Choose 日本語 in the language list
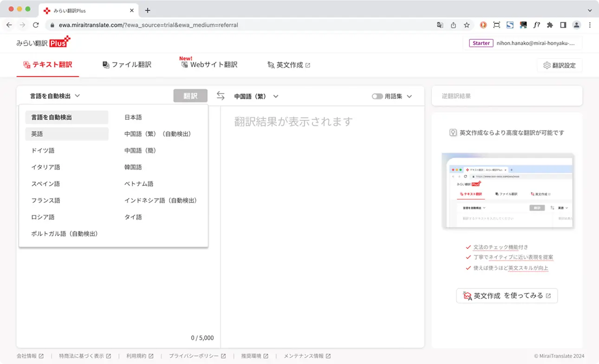This screenshot has height=364, width=599. 133,117
